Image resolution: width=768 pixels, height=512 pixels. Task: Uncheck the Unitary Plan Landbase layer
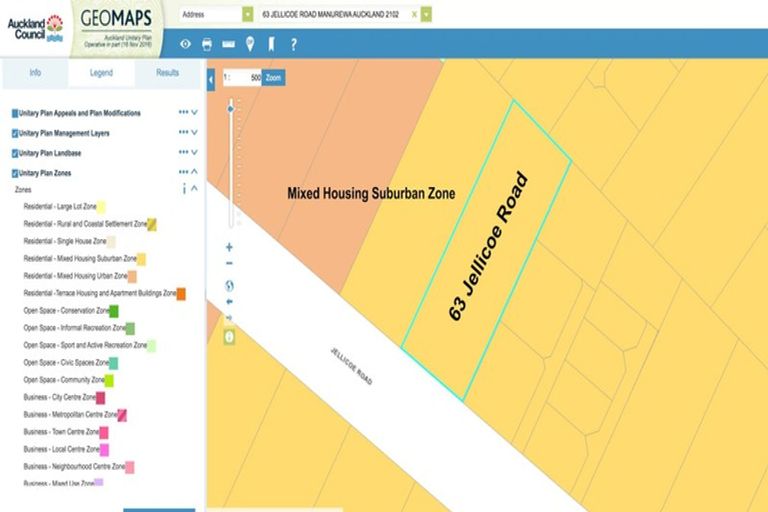pos(15,153)
